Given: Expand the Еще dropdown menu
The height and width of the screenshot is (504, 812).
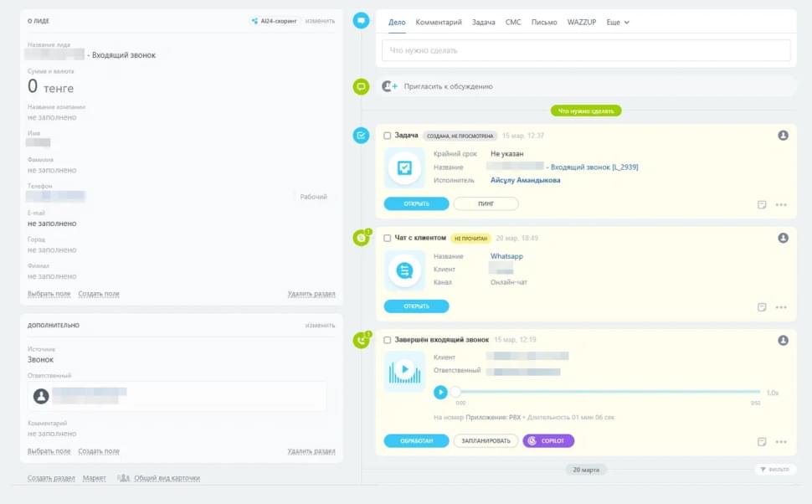Looking at the screenshot, I should click(x=618, y=23).
